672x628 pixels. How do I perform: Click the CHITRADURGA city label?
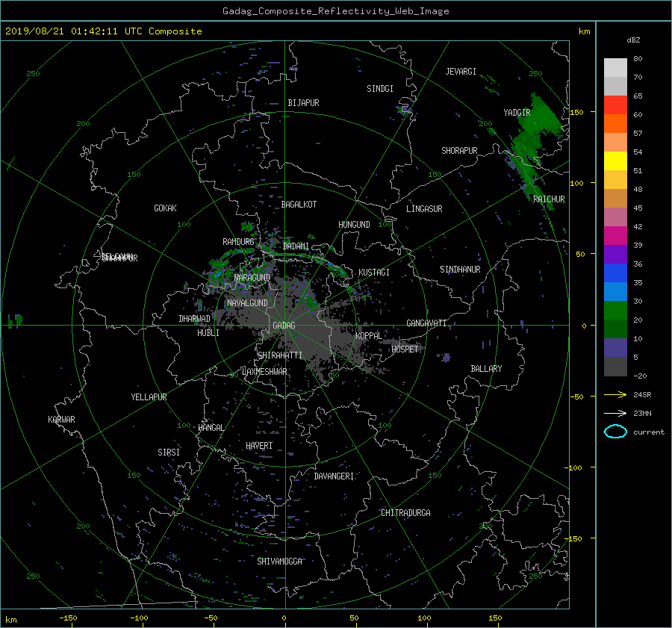[x=406, y=513]
